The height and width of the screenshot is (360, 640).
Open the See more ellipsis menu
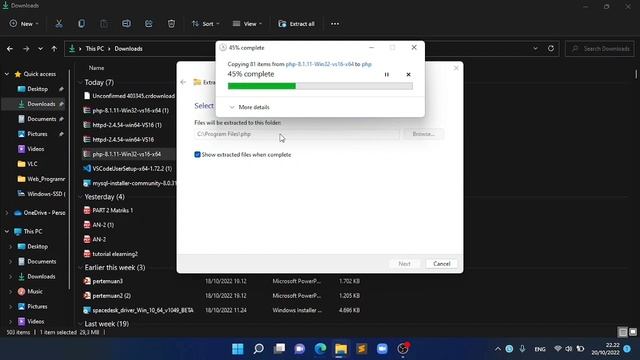coord(335,24)
